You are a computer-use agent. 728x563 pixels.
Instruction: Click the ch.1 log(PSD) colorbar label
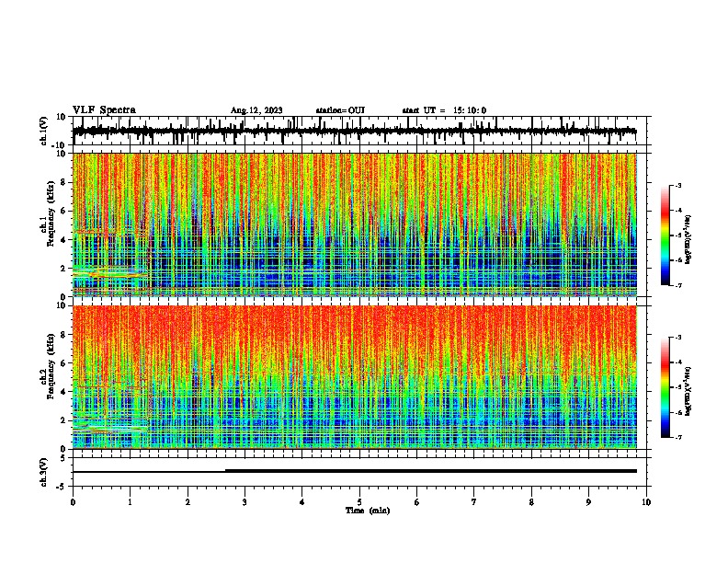click(688, 240)
